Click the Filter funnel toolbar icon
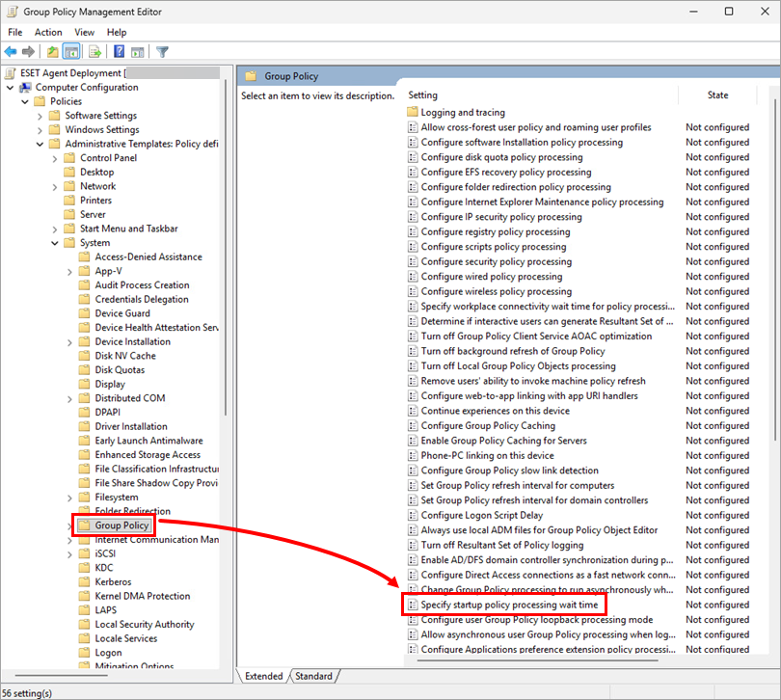This screenshot has height=700, width=781. (162, 51)
